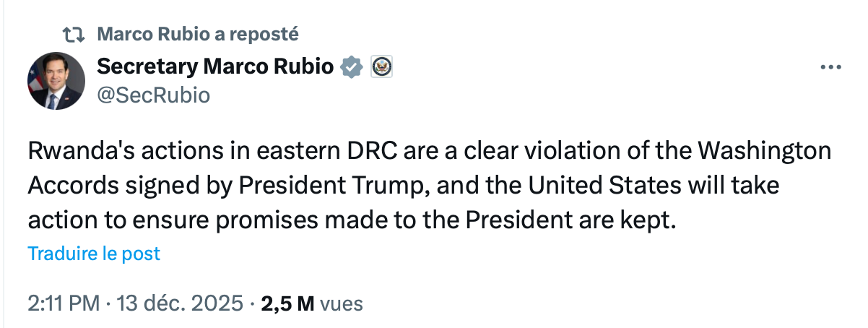This screenshot has height=328, width=868.
Task: Open the 'Marco Rubio a reposté' link
Action: click(x=196, y=34)
